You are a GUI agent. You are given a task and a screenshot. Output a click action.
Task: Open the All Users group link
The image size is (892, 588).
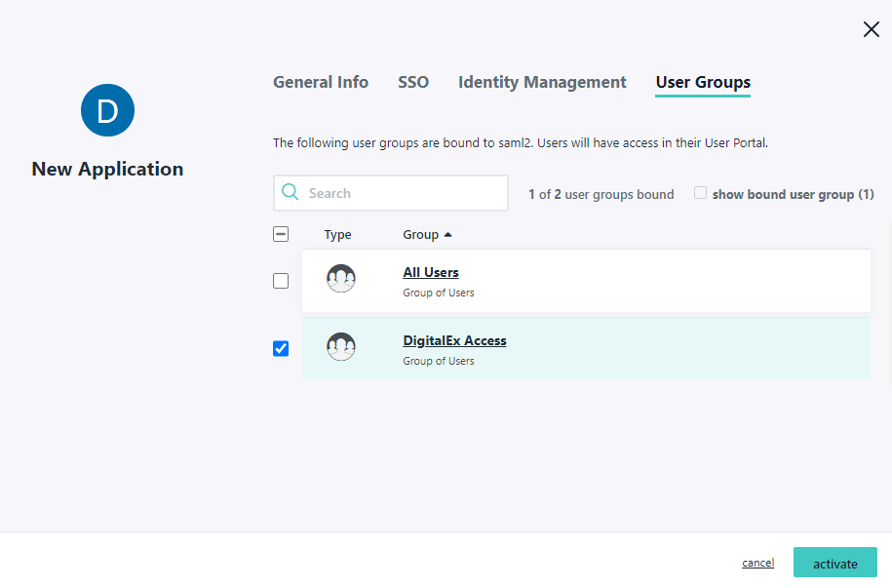pyautogui.click(x=431, y=272)
